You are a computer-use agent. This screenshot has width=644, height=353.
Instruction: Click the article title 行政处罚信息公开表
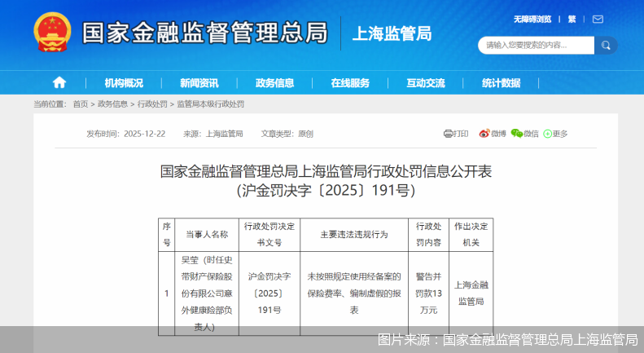[326, 171]
